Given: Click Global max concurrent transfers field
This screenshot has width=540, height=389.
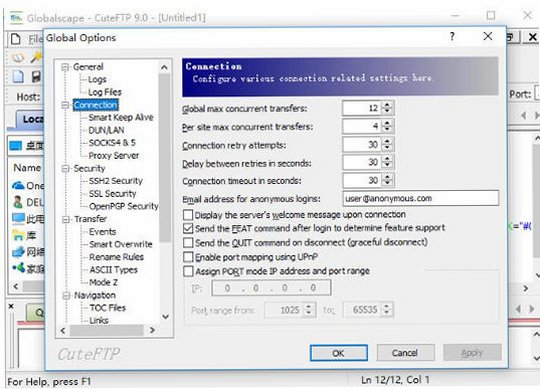Looking at the screenshot, I should [x=362, y=108].
